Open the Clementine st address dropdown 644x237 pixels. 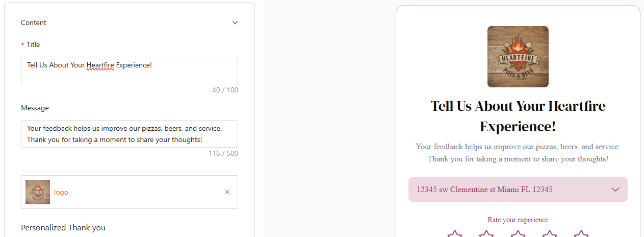point(510,189)
